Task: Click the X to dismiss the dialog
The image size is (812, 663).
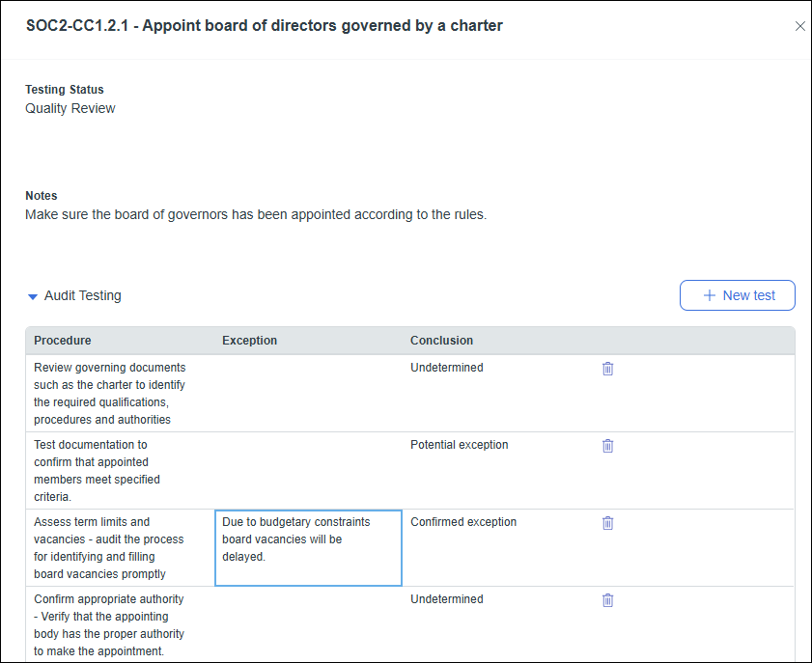Action: tap(799, 26)
